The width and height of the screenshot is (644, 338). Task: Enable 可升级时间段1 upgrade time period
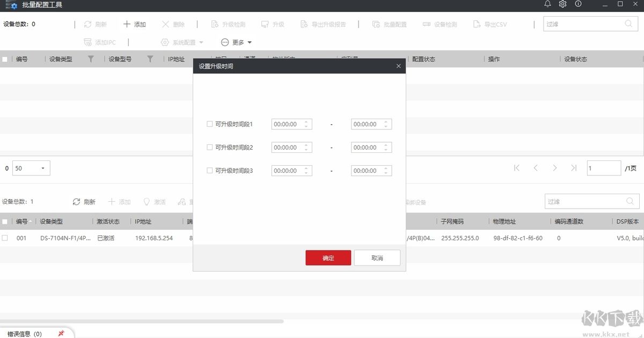coord(209,124)
